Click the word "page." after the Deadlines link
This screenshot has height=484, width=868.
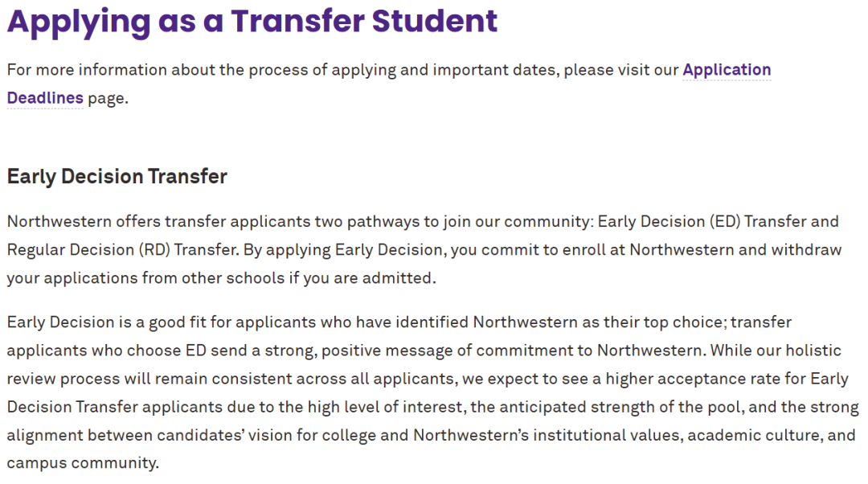click(108, 99)
